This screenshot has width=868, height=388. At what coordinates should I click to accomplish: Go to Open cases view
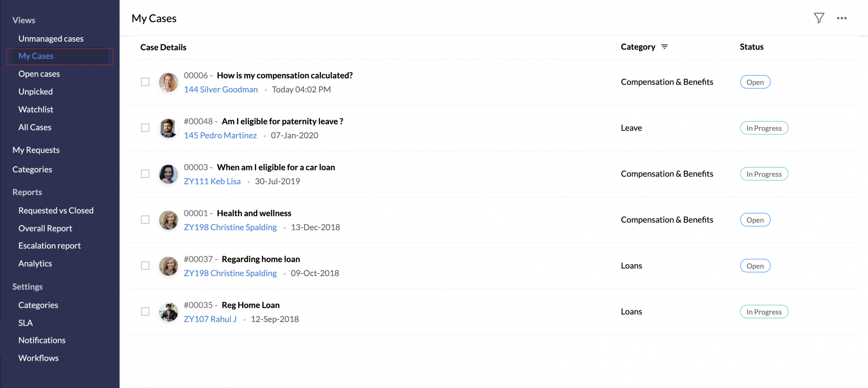point(39,74)
